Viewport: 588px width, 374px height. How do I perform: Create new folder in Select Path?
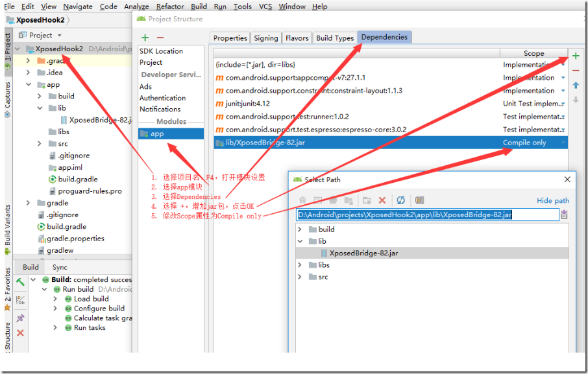[367, 200]
